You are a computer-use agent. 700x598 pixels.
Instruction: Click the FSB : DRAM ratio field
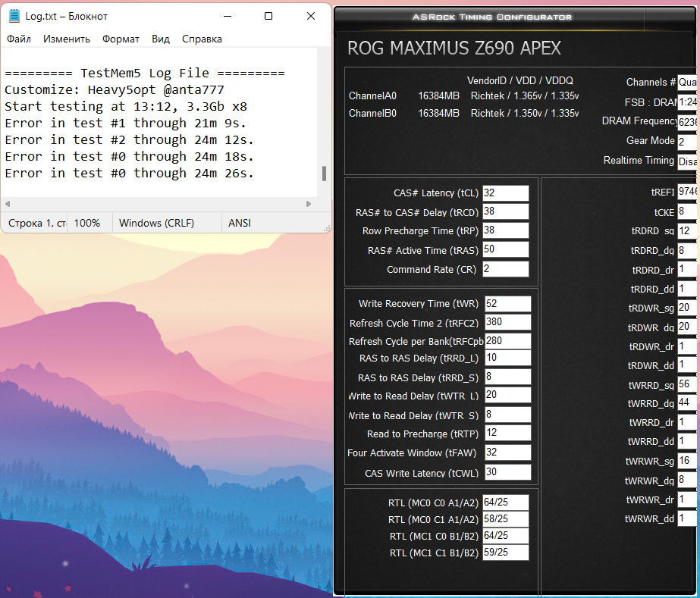click(688, 102)
